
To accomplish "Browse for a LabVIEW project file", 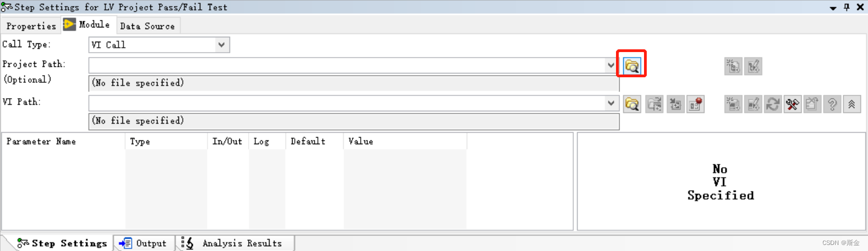I will coord(632,66).
